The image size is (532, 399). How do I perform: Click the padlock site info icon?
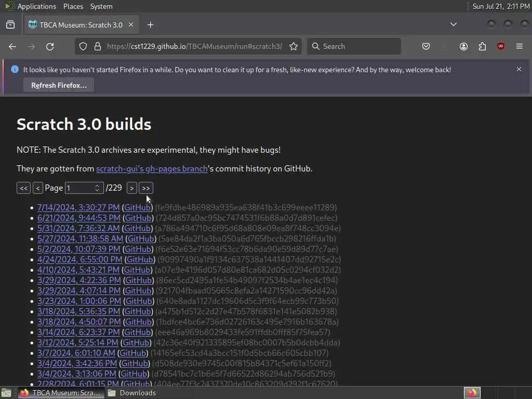(98, 46)
